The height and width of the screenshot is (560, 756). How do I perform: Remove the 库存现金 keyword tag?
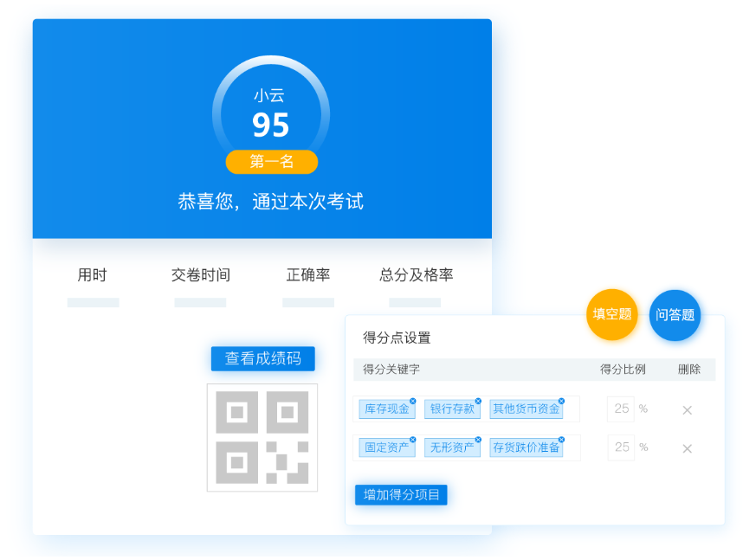(412, 401)
